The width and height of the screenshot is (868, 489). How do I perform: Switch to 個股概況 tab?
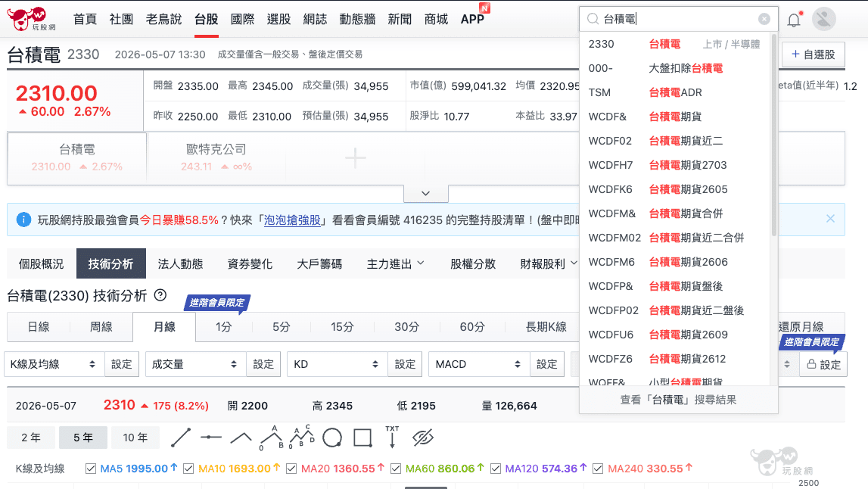pyautogui.click(x=41, y=263)
